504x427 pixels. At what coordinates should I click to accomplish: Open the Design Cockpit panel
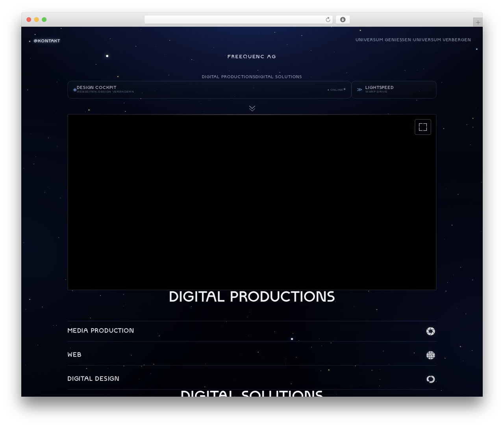point(209,89)
